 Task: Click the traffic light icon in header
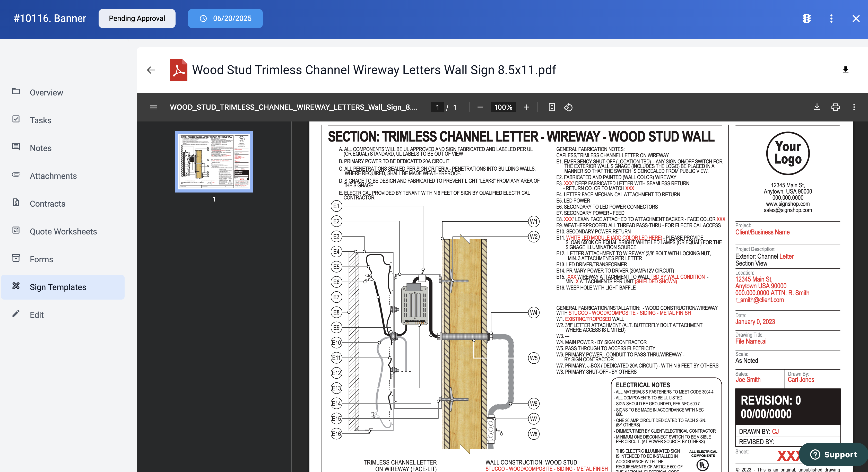(x=806, y=19)
